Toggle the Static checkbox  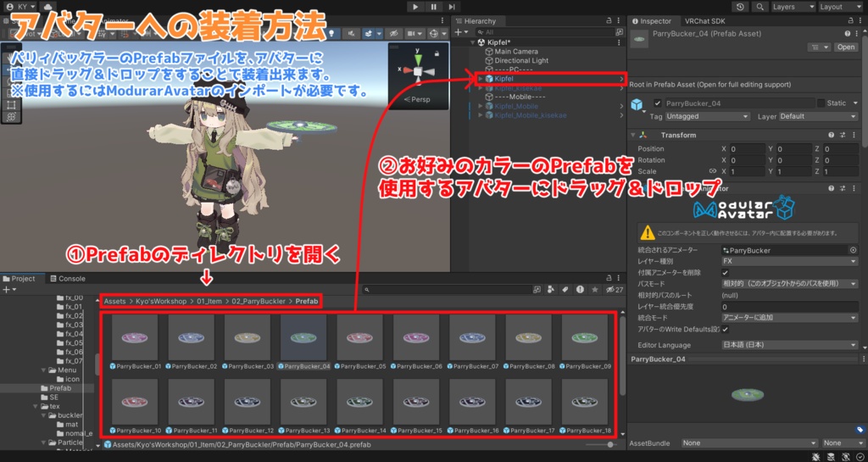pyautogui.click(x=821, y=103)
